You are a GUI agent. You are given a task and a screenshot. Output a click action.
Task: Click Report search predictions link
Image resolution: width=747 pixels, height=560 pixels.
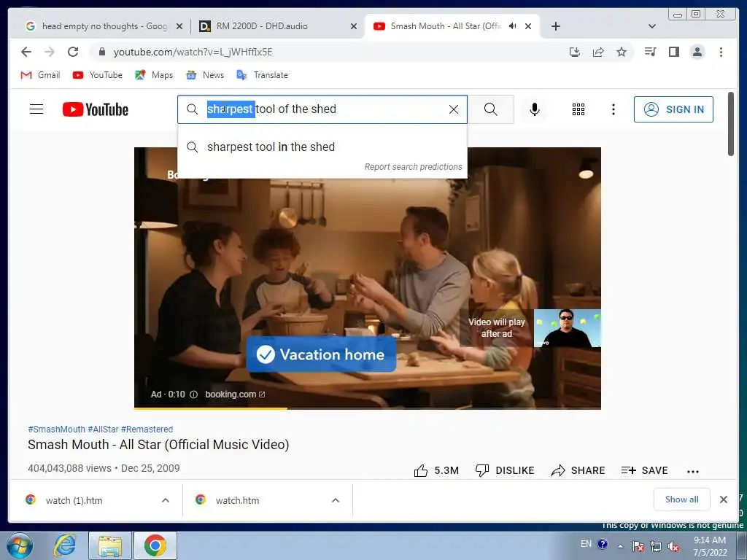[x=413, y=167]
